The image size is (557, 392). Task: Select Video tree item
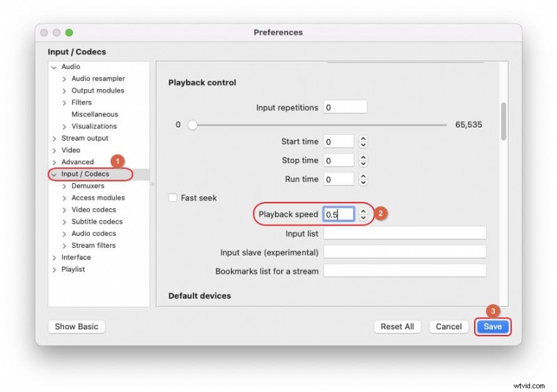click(x=71, y=150)
